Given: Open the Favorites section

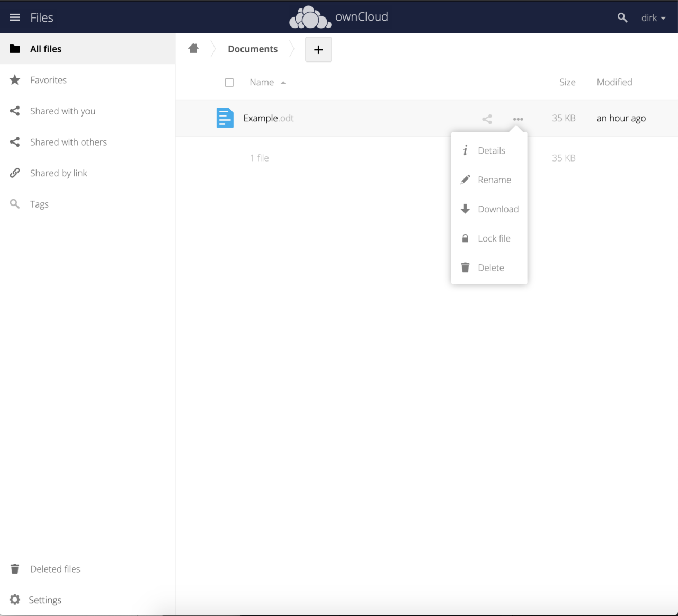Looking at the screenshot, I should [x=48, y=80].
